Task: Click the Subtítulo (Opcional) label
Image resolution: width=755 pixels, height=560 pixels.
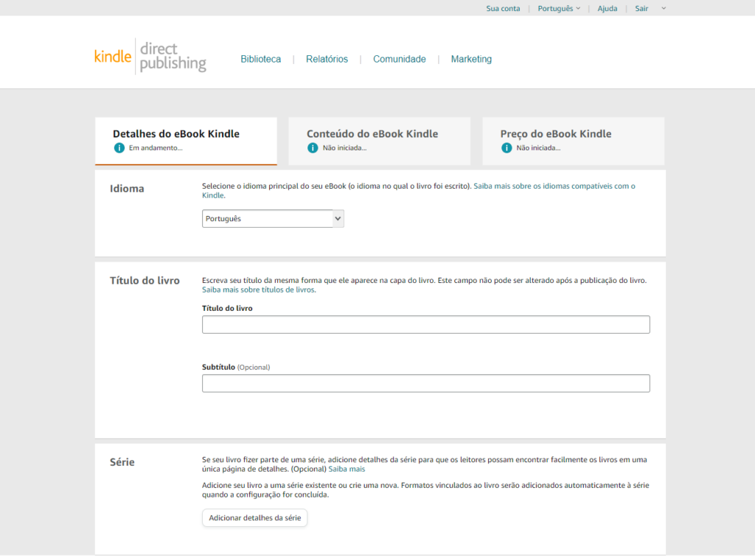Action: (236, 367)
